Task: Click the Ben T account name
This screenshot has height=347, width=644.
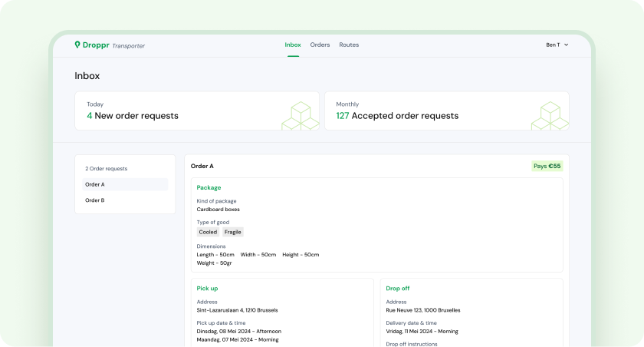Action: 553,45
